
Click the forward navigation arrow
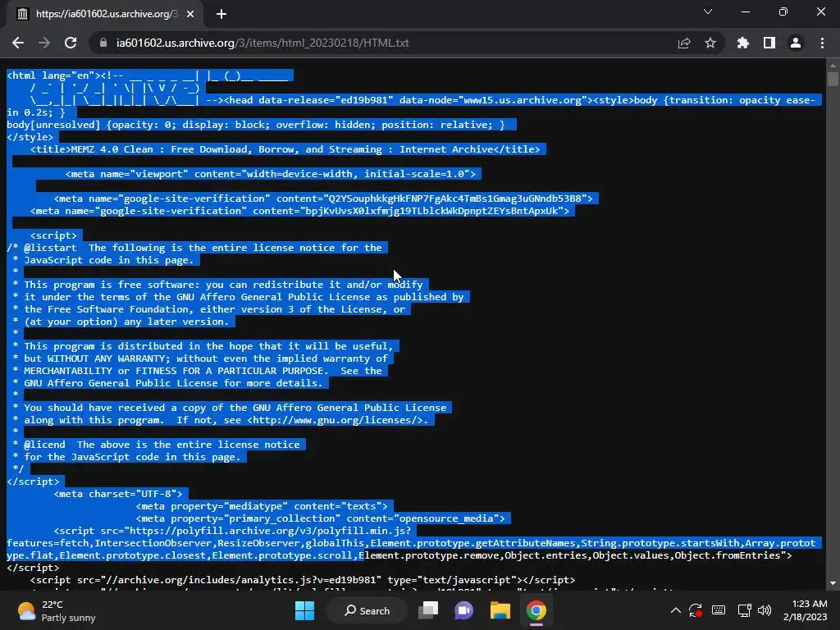44,43
